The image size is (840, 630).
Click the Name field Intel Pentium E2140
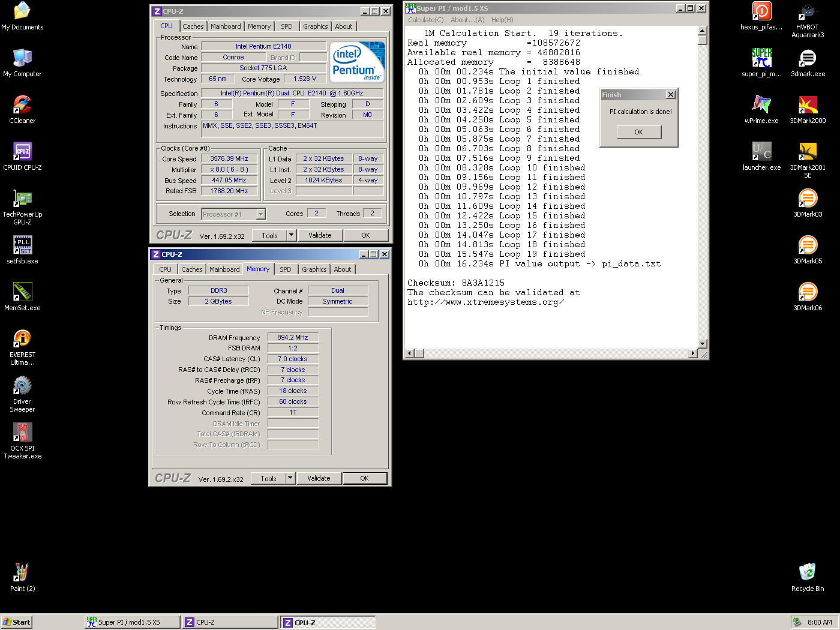pos(263,46)
